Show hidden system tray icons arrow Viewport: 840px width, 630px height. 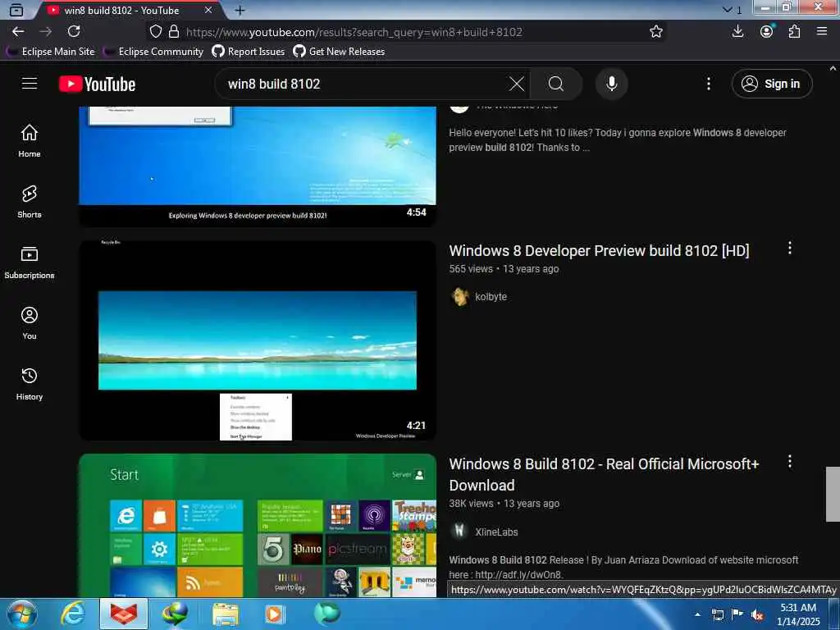tap(697, 614)
